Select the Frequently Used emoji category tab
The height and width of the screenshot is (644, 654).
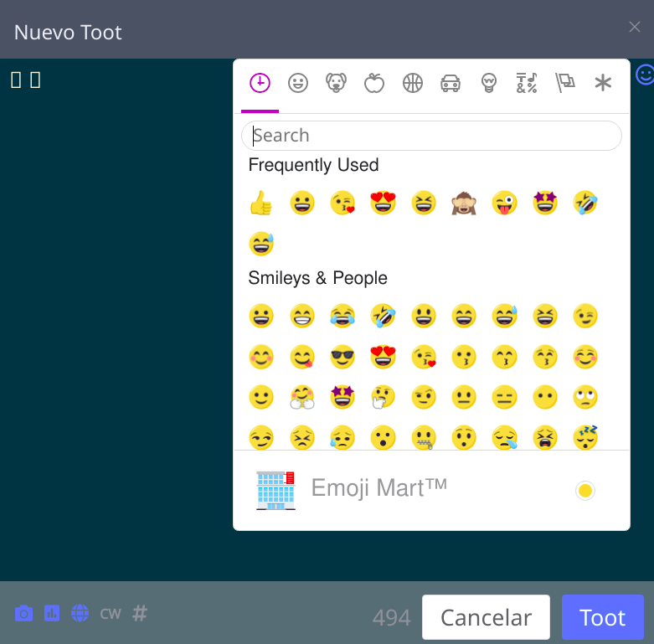pos(260,83)
